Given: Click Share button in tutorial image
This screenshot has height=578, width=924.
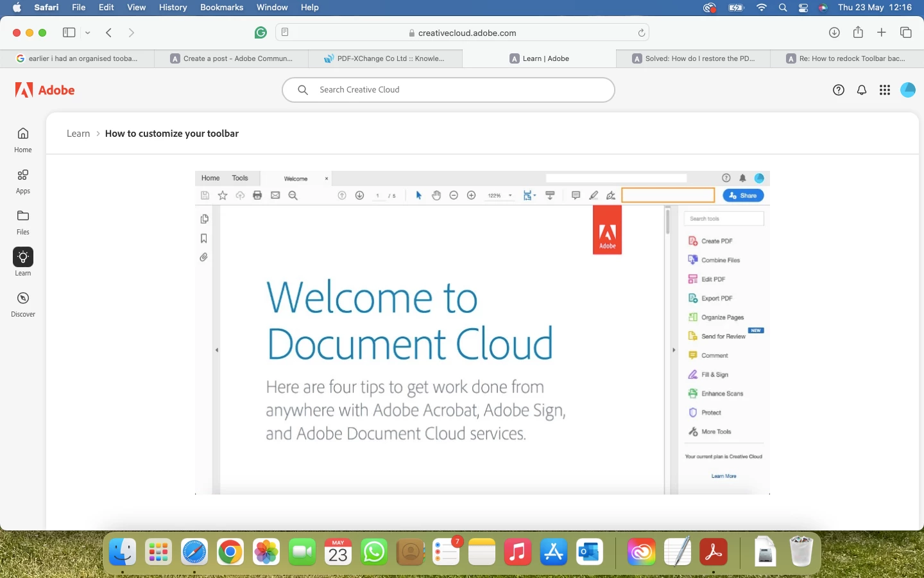Looking at the screenshot, I should [x=743, y=195].
